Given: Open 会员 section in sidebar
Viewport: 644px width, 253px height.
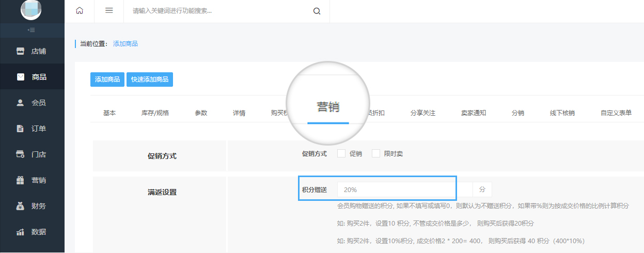Looking at the screenshot, I should (x=32, y=103).
